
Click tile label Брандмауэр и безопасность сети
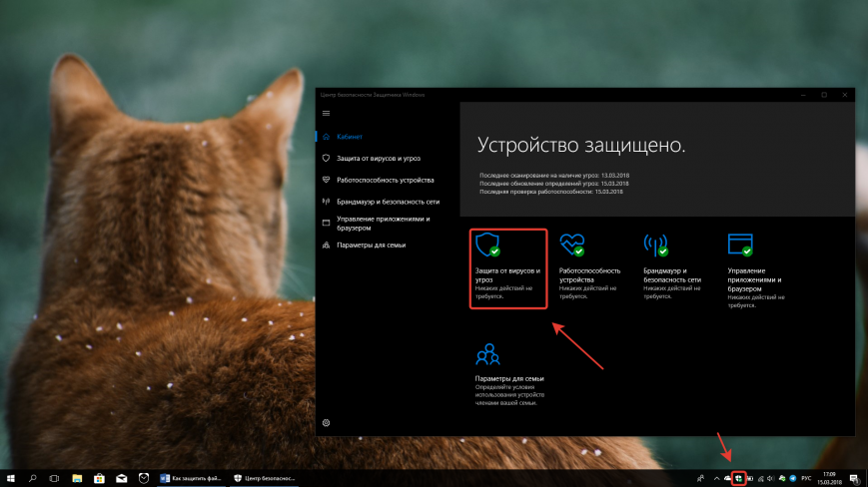(672, 275)
